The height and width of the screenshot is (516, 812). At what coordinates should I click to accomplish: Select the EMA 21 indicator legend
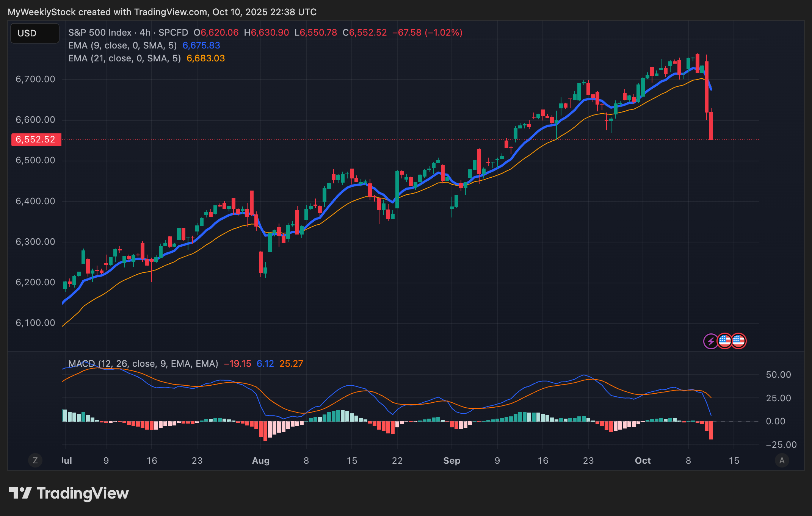(124, 58)
